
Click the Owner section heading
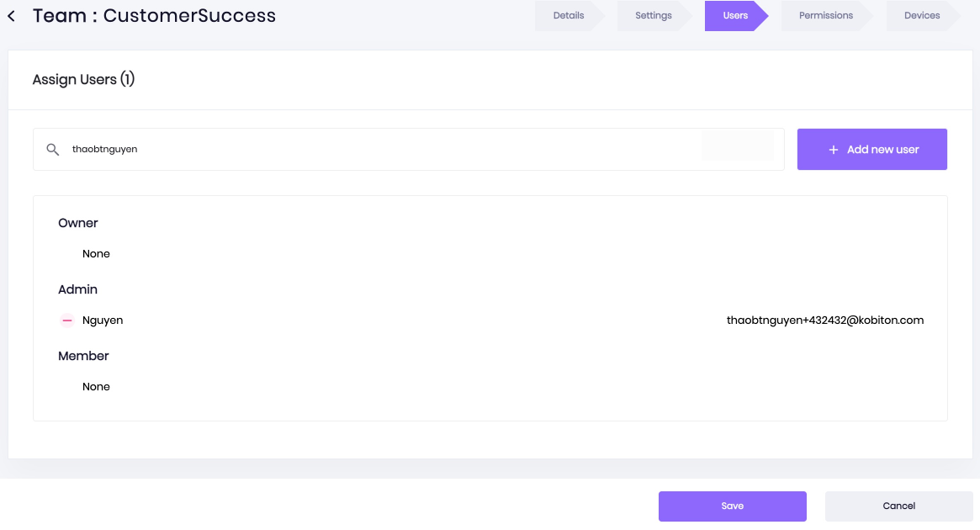click(78, 223)
